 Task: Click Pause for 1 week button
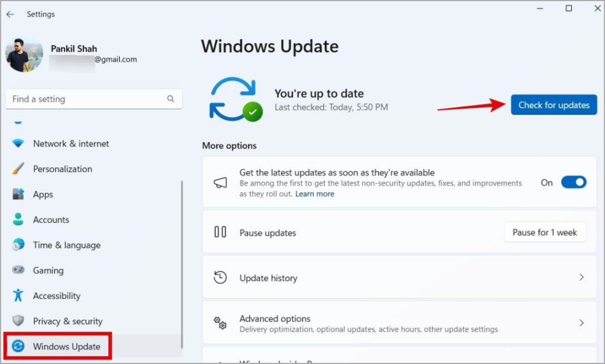(x=544, y=232)
